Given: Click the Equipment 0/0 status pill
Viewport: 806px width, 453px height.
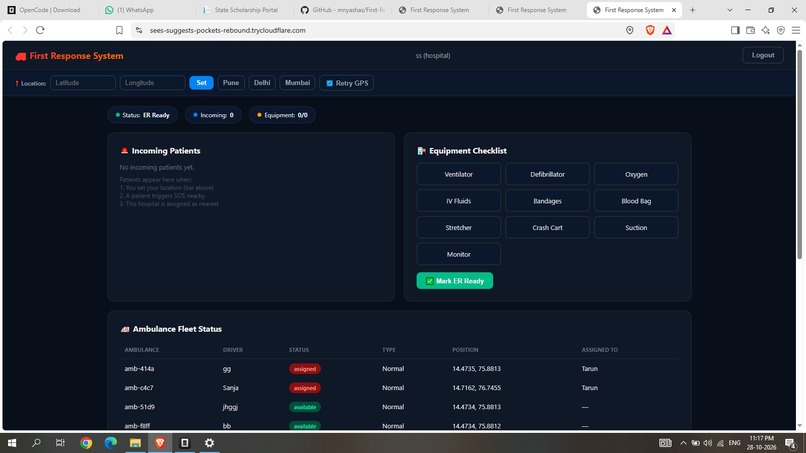Looking at the screenshot, I should 282,115.
